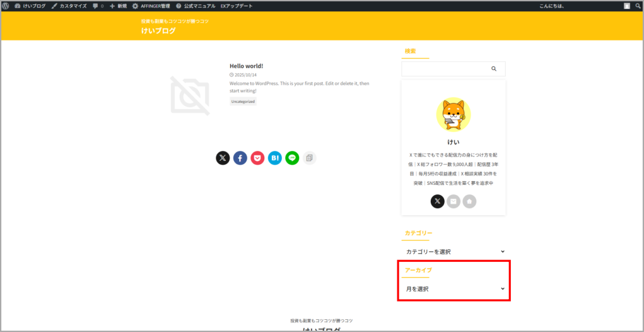The image size is (644, 332).
Task: Open カスタマイズ in the admin bar
Action: point(69,6)
